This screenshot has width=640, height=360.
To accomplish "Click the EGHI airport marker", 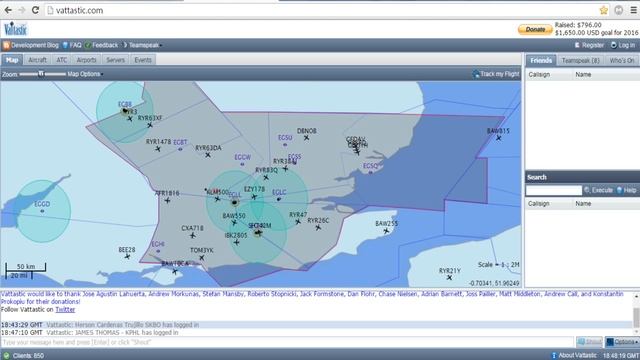I will click(158, 251).
